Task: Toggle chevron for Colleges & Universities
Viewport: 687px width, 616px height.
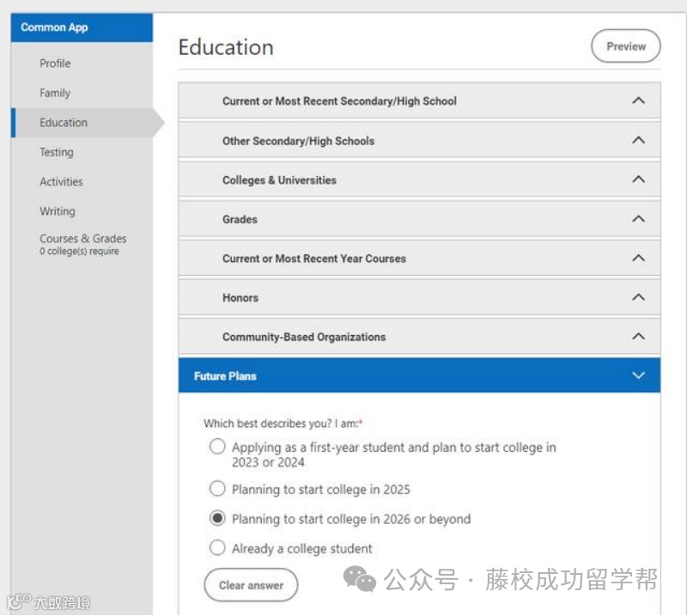Action: pos(638,180)
